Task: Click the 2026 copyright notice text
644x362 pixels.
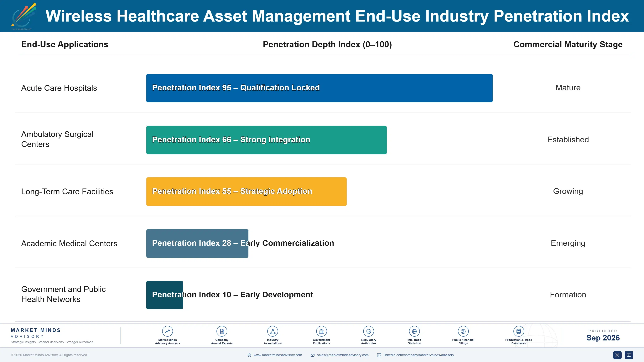Action: point(49,355)
